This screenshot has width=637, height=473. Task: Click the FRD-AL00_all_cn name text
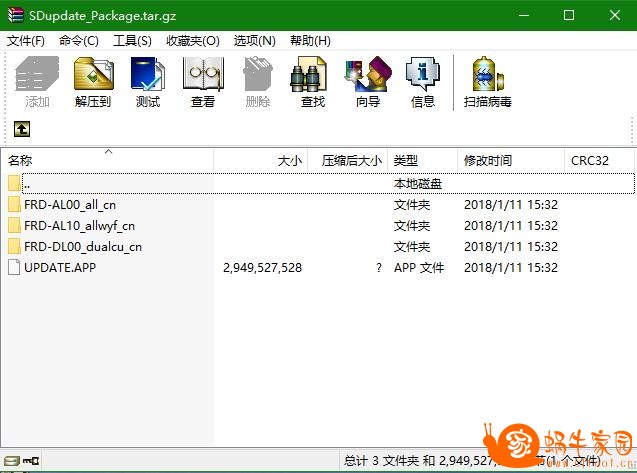point(70,204)
